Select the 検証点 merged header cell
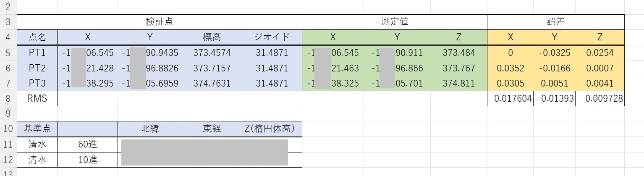This screenshot has width=644, height=176. 159,22
